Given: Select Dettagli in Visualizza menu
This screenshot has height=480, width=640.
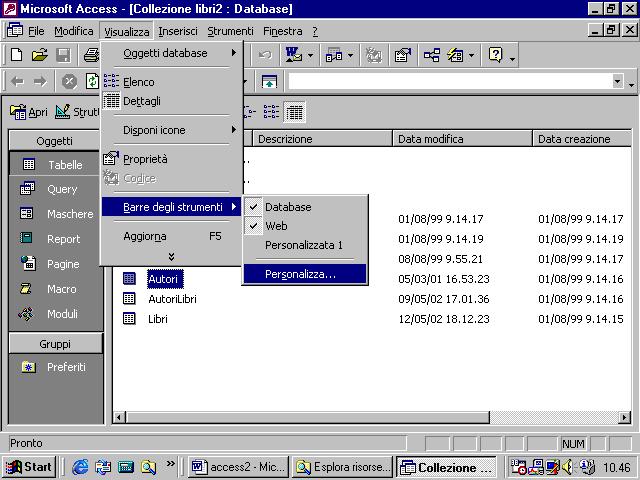Looking at the screenshot, I should (171, 101).
